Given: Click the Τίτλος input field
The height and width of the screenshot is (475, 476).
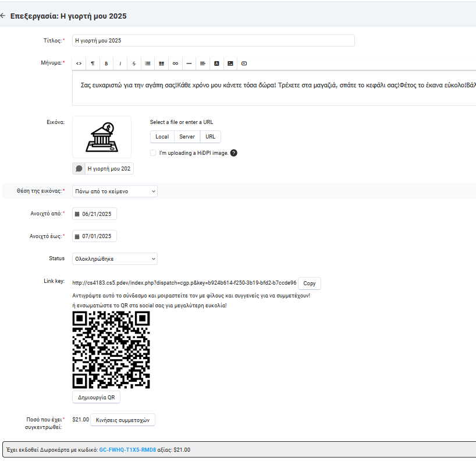Looking at the screenshot, I should point(214,40).
